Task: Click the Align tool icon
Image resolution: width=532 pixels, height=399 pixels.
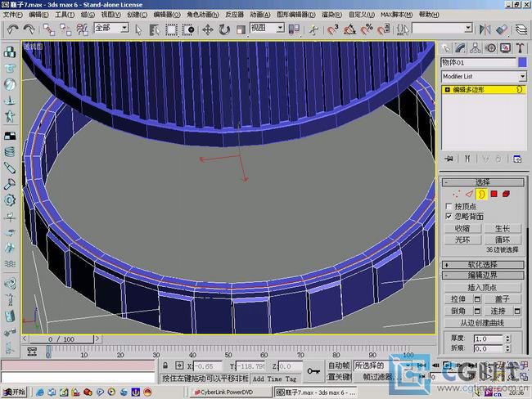Action: point(502,29)
